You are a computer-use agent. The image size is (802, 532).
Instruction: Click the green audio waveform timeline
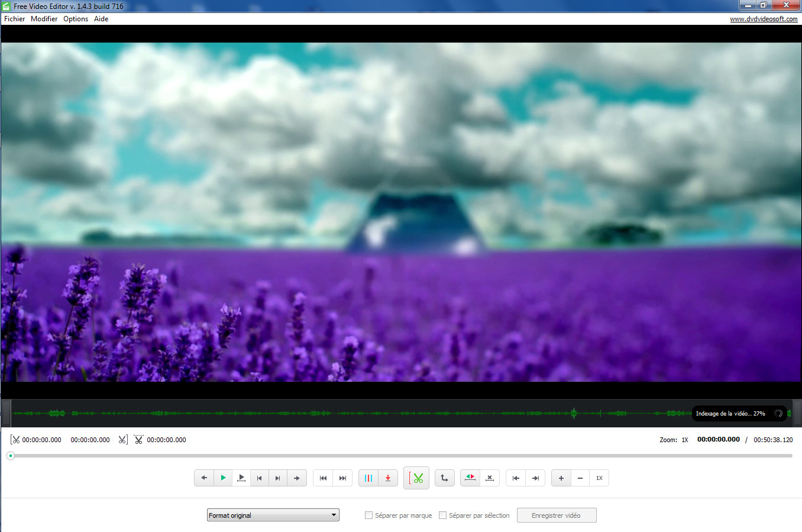click(x=355, y=413)
